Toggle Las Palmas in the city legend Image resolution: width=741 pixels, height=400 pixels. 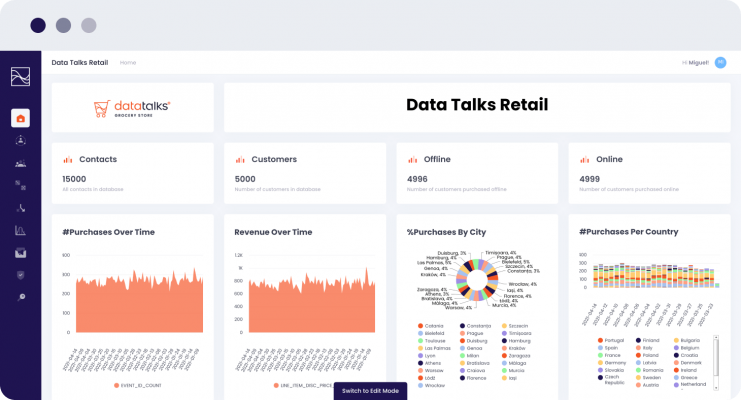(434, 348)
